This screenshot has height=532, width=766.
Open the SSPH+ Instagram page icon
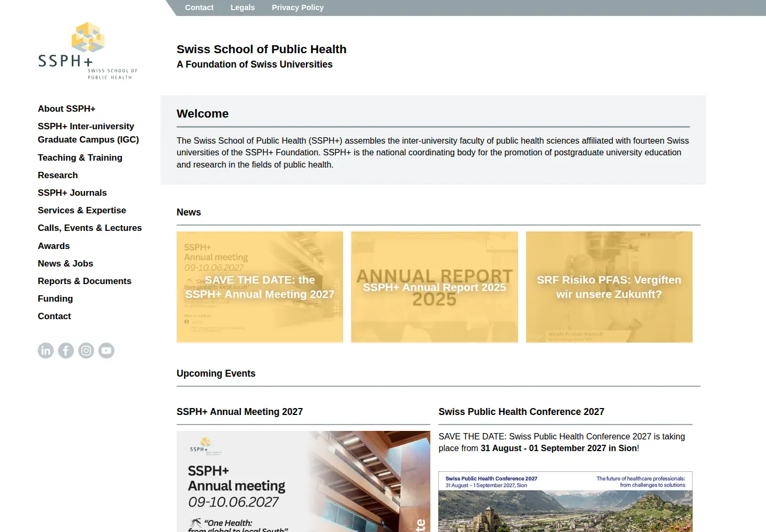pyautogui.click(x=86, y=351)
